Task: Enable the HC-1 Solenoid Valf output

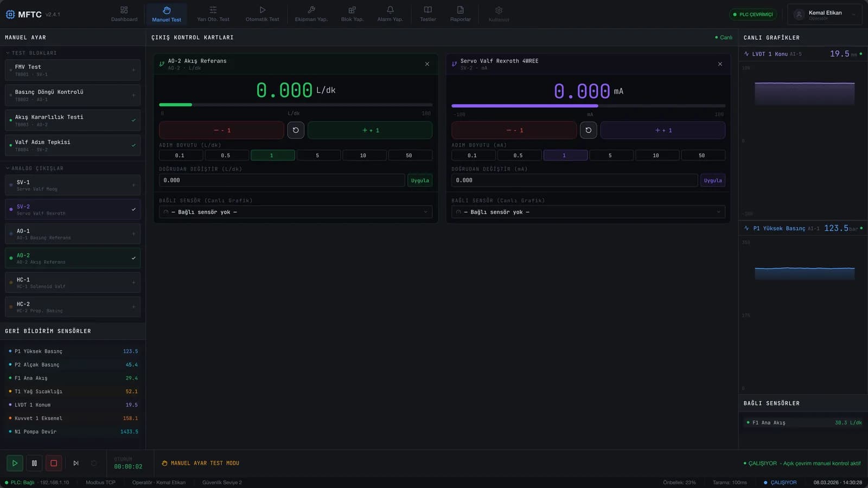Action: click(73, 282)
